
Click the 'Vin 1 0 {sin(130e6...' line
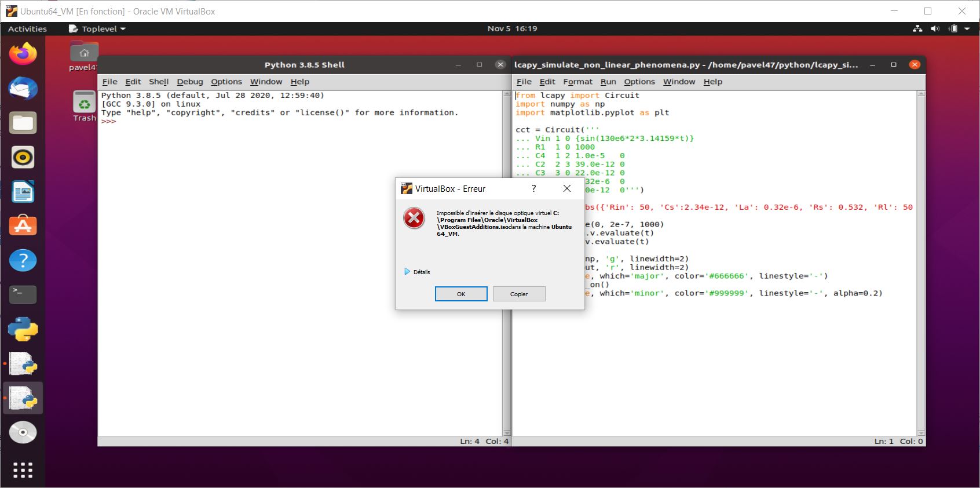605,139
